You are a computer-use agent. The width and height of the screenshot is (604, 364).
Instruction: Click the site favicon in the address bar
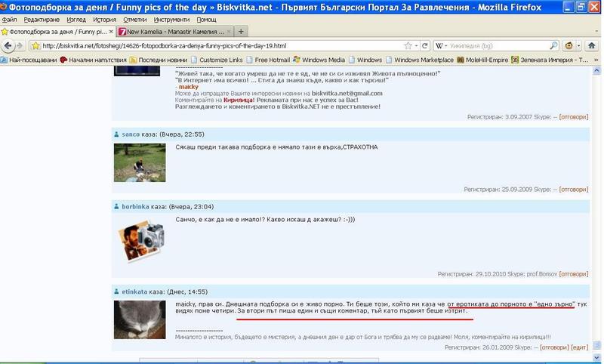pyautogui.click(x=35, y=46)
